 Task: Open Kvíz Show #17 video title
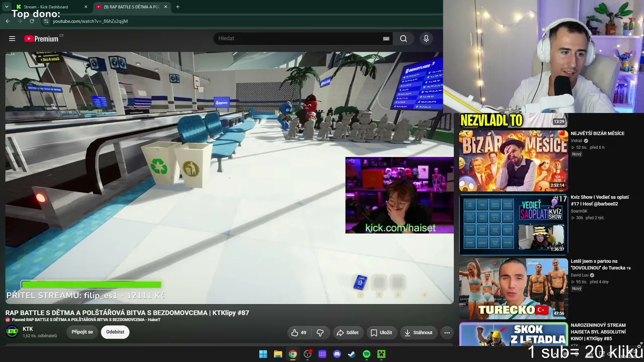pyautogui.click(x=600, y=201)
